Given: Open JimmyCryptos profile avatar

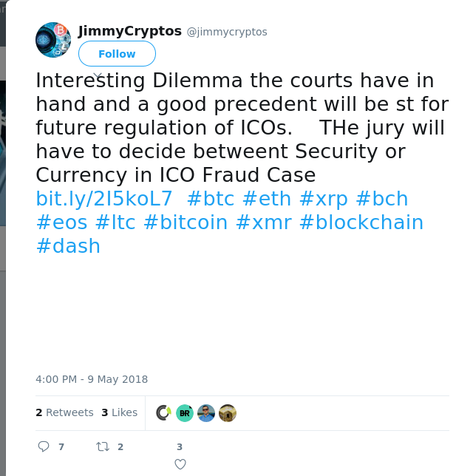Looking at the screenshot, I should (x=53, y=39).
